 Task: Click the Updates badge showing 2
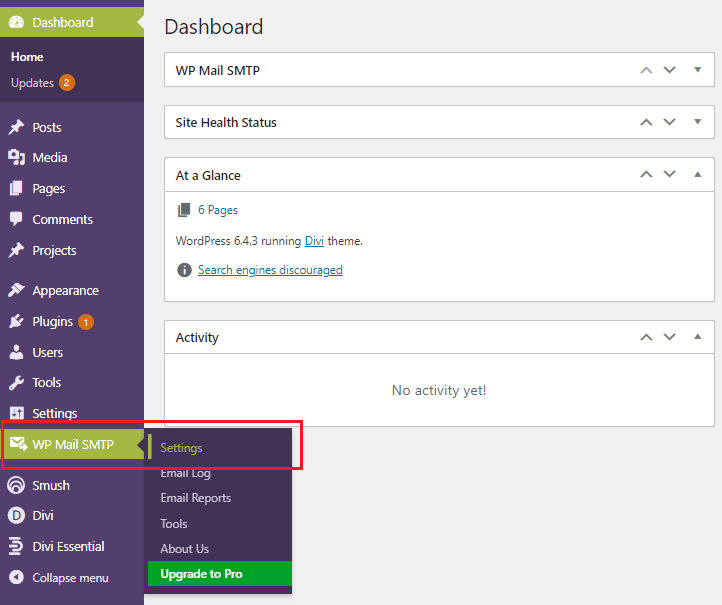click(66, 82)
